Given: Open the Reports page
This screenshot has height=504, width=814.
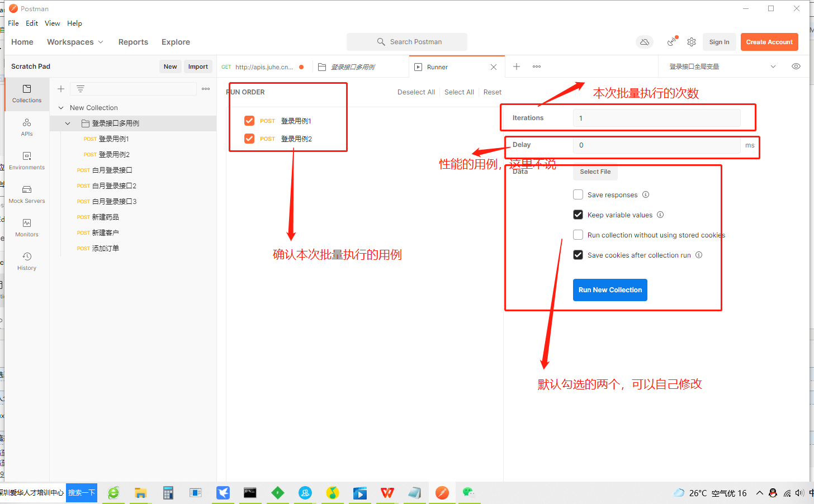Looking at the screenshot, I should pyautogui.click(x=133, y=42).
